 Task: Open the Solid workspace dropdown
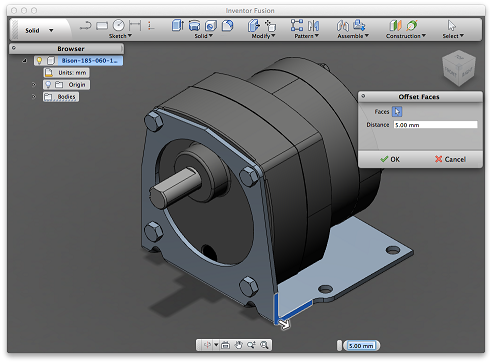point(51,30)
